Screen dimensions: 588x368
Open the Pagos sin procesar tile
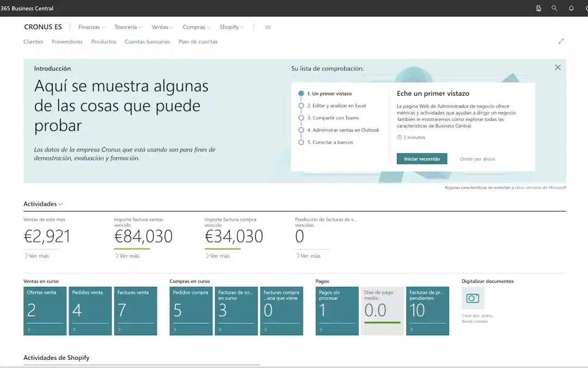click(x=337, y=311)
